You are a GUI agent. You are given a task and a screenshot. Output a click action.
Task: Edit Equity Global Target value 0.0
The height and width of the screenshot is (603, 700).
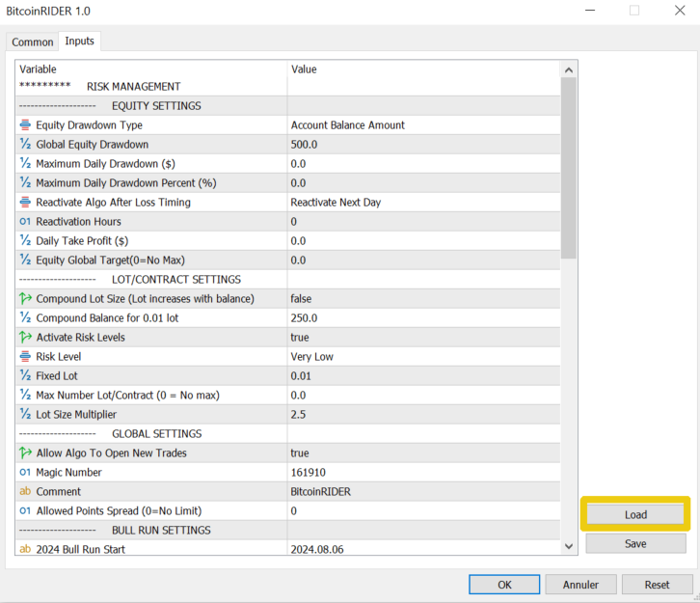(x=423, y=260)
